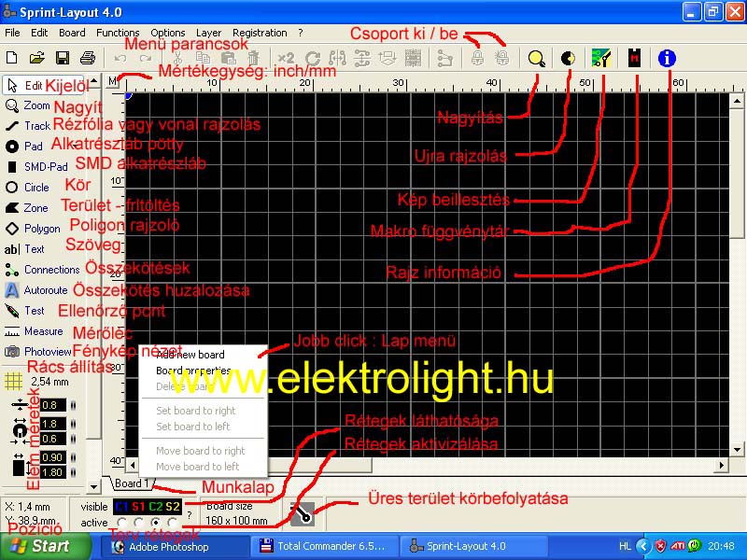
Task: Click the SMD pad height field 1.80
Action: [x=53, y=472]
